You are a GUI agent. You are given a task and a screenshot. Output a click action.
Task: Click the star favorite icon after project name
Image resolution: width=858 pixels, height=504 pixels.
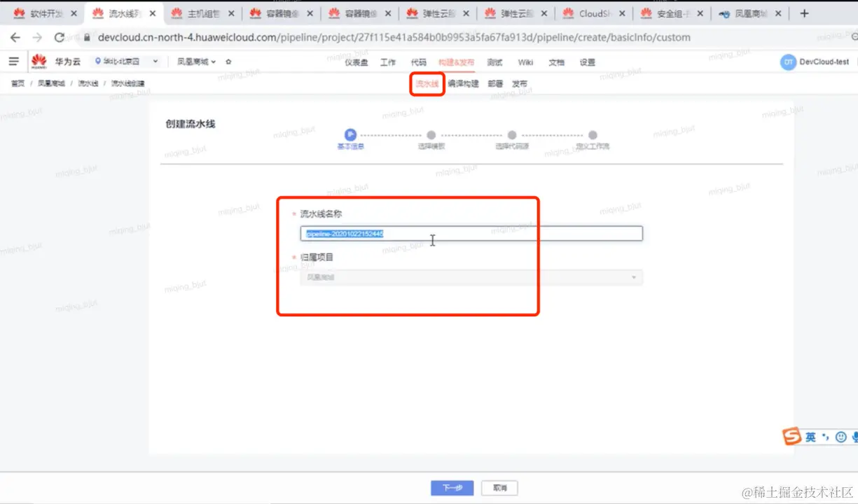(228, 62)
